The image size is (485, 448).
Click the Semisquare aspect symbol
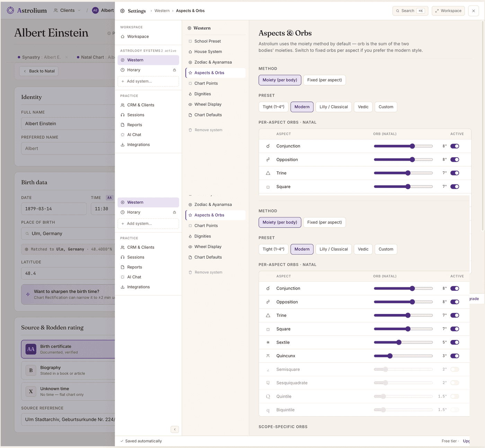point(268,370)
